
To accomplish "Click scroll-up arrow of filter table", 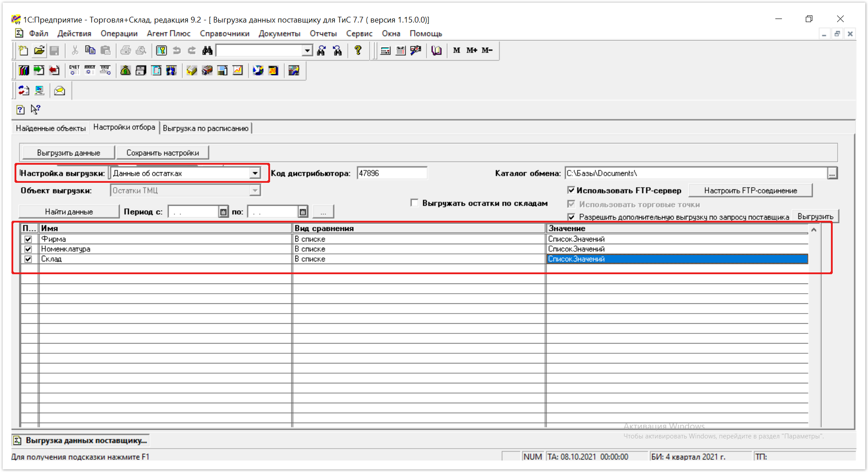I will 814,230.
